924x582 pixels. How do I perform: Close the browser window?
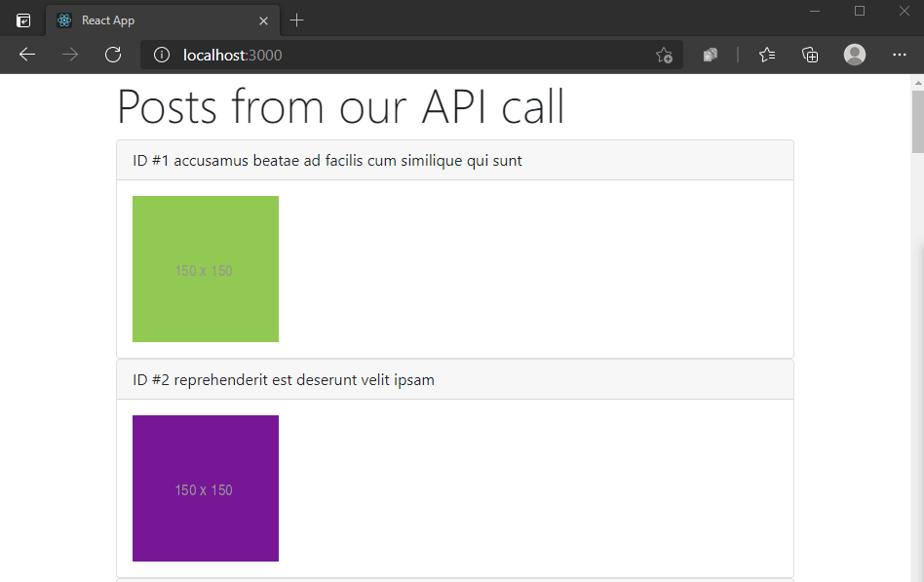[904, 11]
